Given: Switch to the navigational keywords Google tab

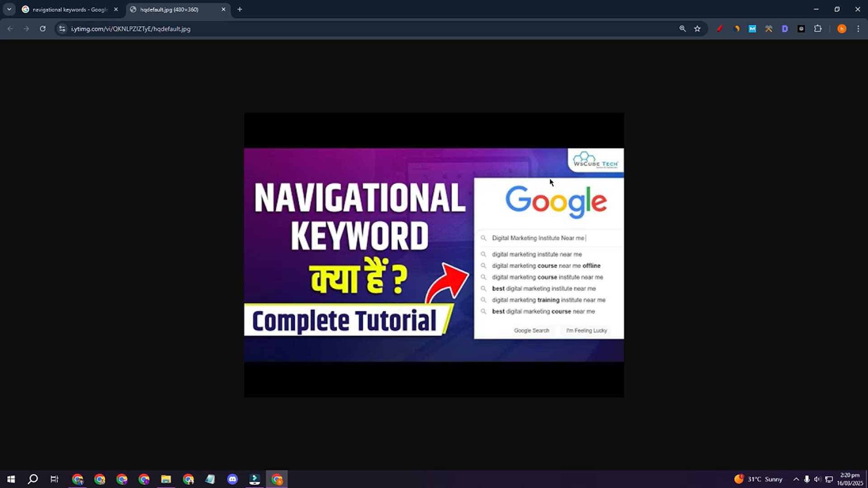Looking at the screenshot, I should click(70, 9).
